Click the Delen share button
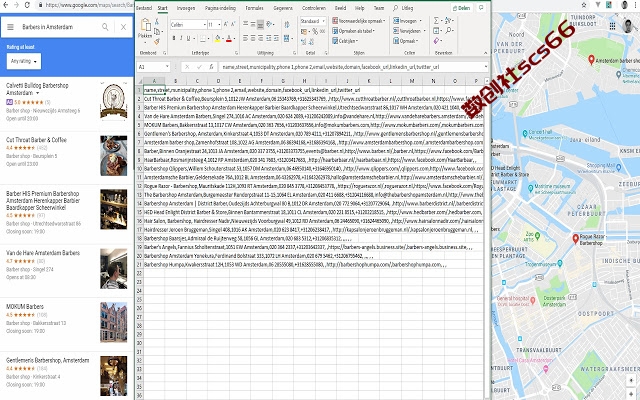640x400 pixels. (462, 8)
